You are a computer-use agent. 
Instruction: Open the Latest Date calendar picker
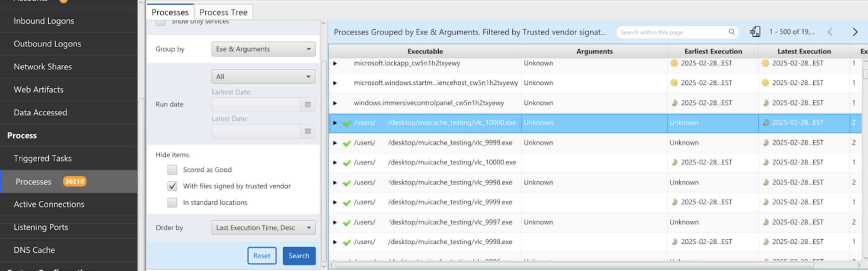tap(308, 131)
